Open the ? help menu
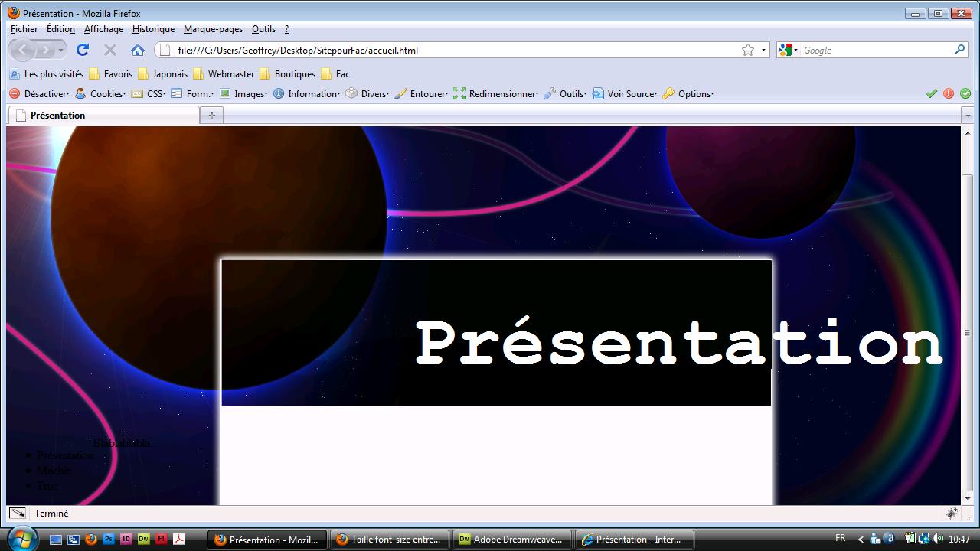Screen dimensions: 980x551 286,29
